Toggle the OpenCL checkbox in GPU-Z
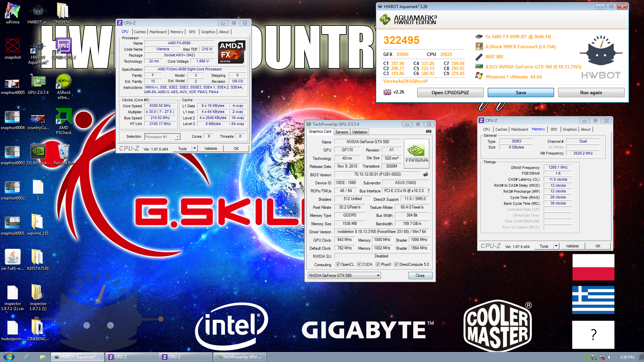The width and height of the screenshot is (644, 362). 338,264
